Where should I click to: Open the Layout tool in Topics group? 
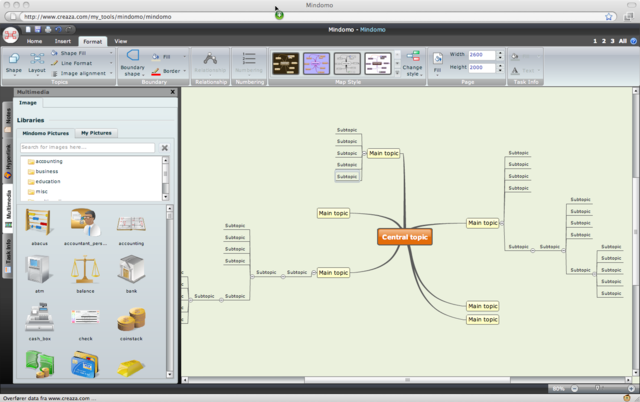[37, 63]
